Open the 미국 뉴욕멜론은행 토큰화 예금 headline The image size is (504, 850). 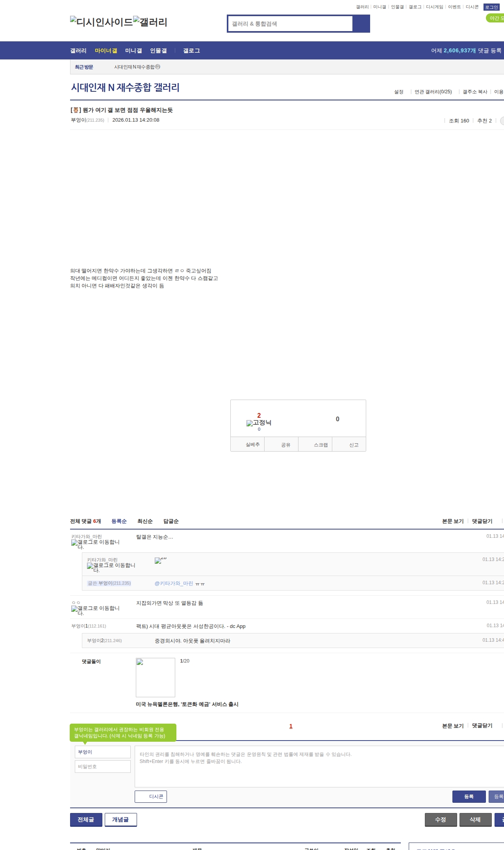click(187, 704)
